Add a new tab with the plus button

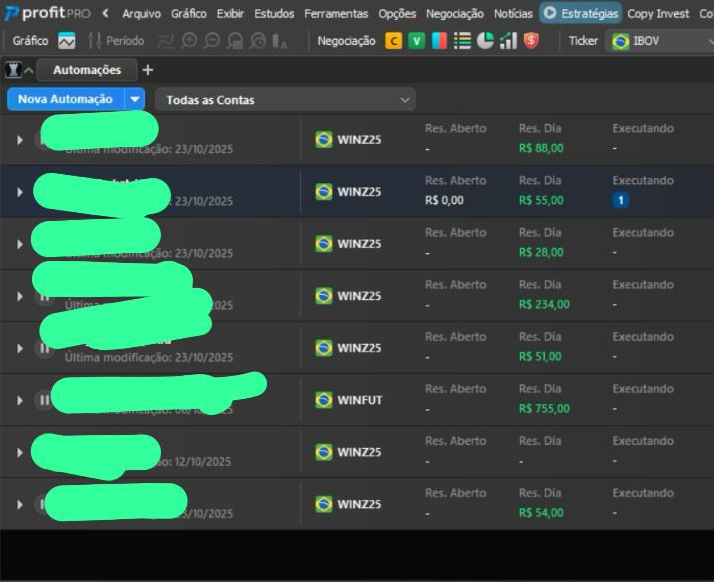(148, 70)
